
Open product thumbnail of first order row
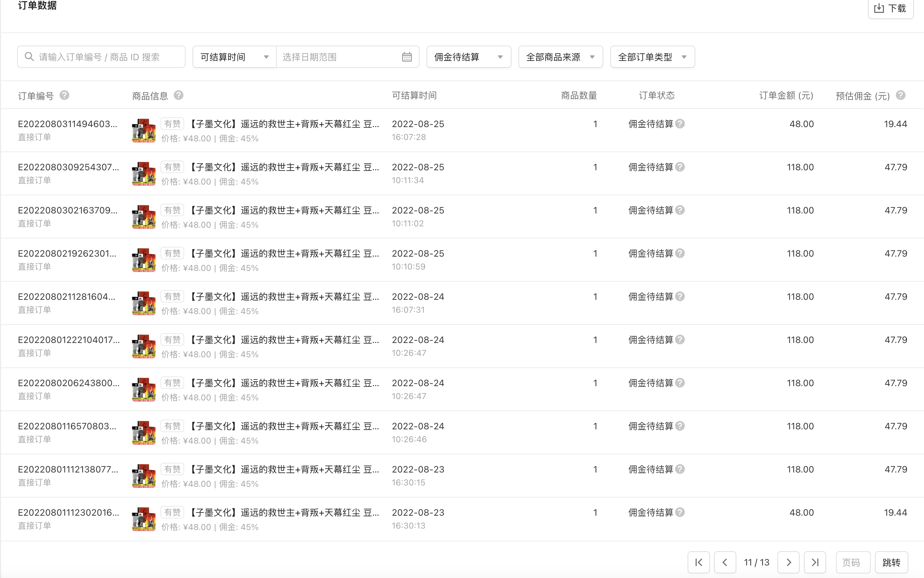[x=144, y=130]
